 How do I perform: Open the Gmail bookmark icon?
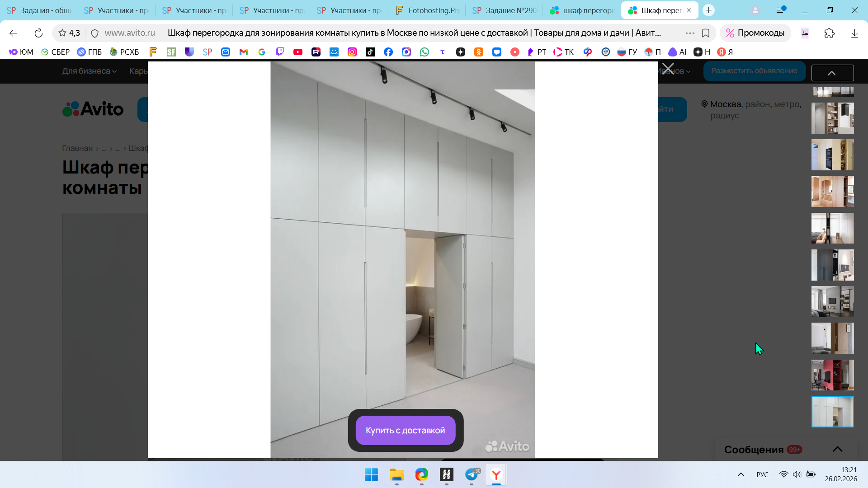point(243,52)
